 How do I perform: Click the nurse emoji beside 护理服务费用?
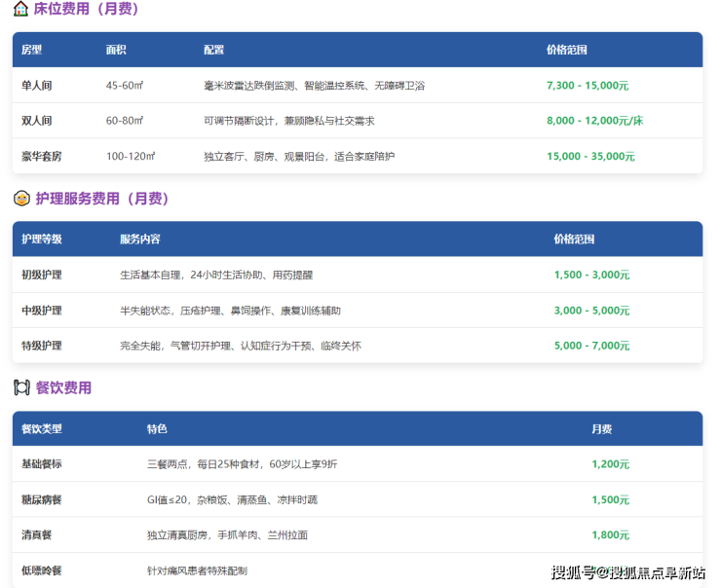(x=20, y=199)
